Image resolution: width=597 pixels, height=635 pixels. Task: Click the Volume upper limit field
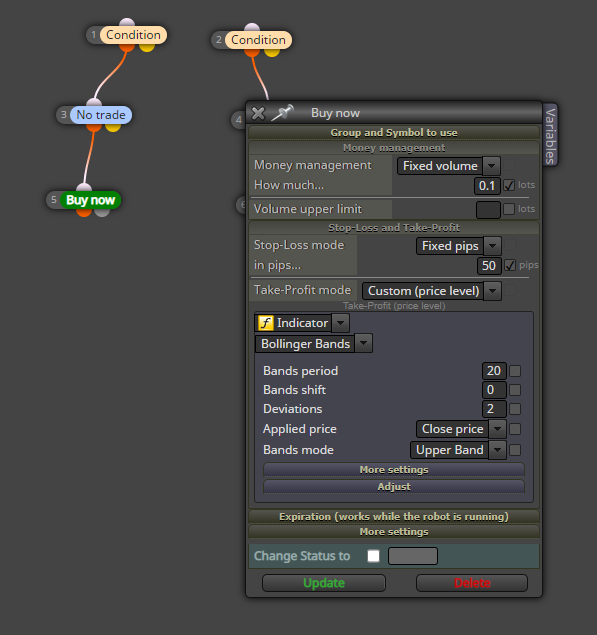pyautogui.click(x=488, y=209)
